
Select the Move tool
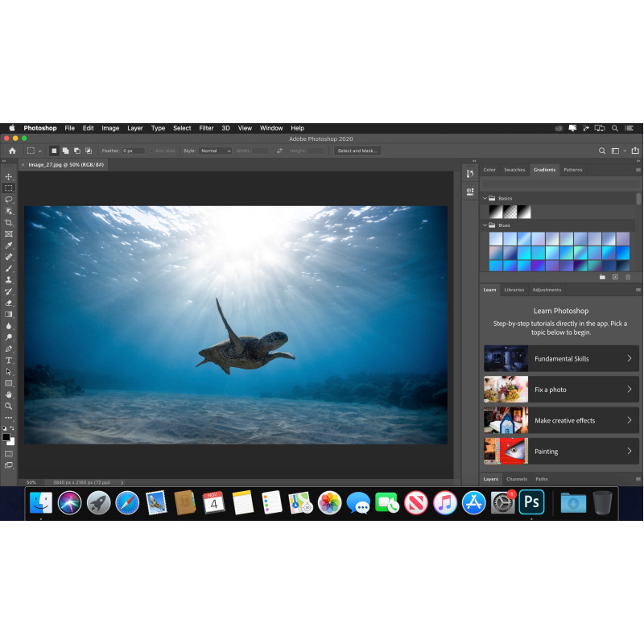tap(9, 176)
